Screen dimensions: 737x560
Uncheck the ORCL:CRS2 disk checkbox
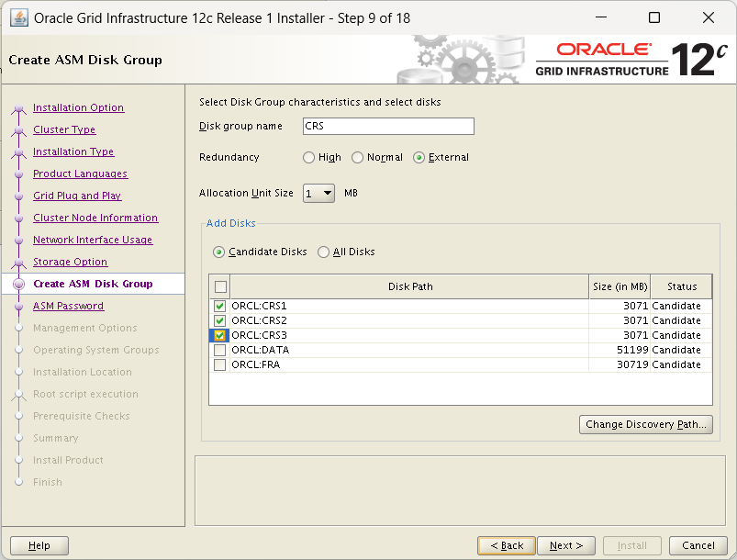219,320
